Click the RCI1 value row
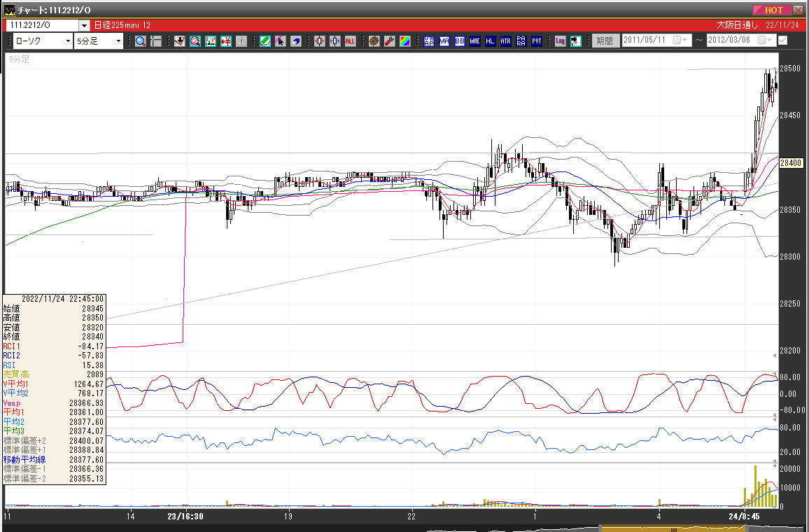The width and height of the screenshot is (809, 532). click(54, 346)
